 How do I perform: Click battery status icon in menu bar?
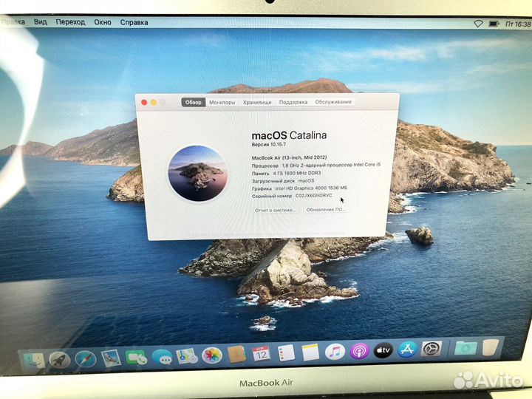click(x=494, y=24)
